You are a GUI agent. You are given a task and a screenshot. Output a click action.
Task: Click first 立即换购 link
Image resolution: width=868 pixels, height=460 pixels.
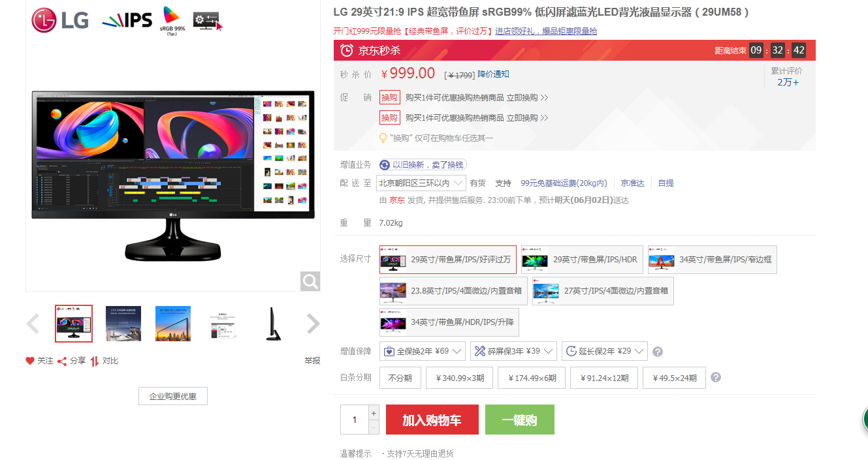click(527, 98)
